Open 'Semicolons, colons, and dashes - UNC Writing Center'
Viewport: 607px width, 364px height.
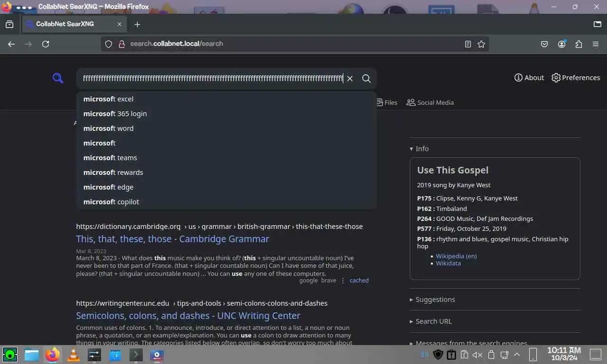tap(188, 316)
